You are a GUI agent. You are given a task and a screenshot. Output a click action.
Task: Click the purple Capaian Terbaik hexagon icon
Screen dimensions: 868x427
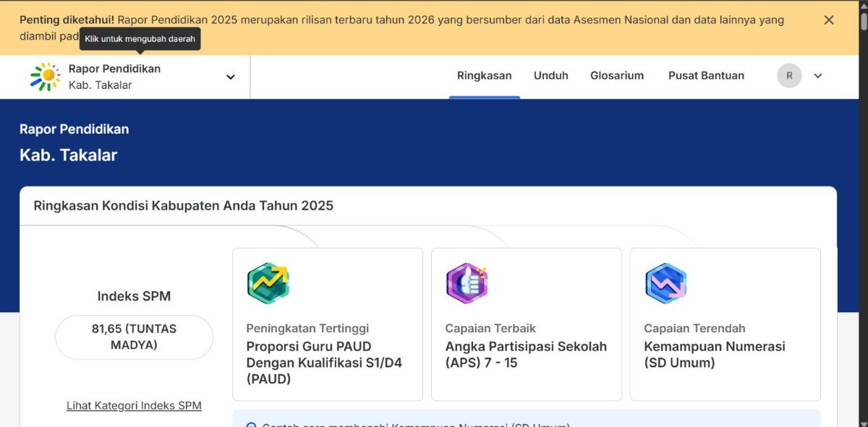[x=467, y=282]
